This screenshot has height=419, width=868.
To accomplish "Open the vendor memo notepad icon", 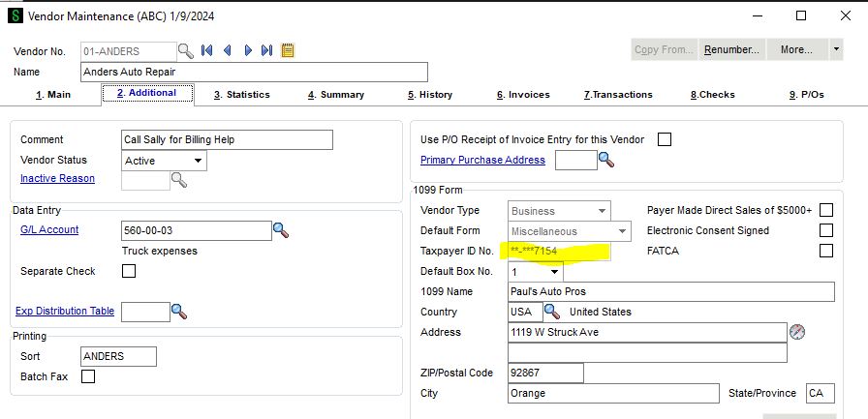I will (288, 50).
